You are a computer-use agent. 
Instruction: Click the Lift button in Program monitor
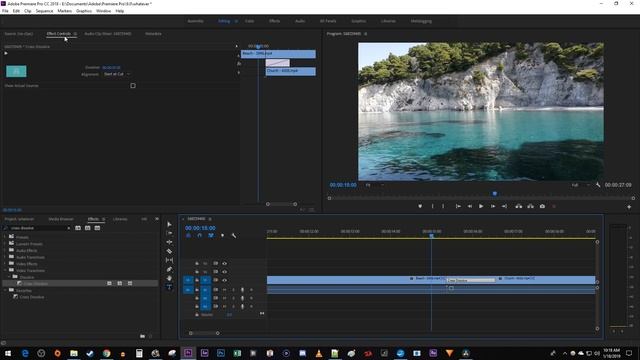tap(518, 207)
